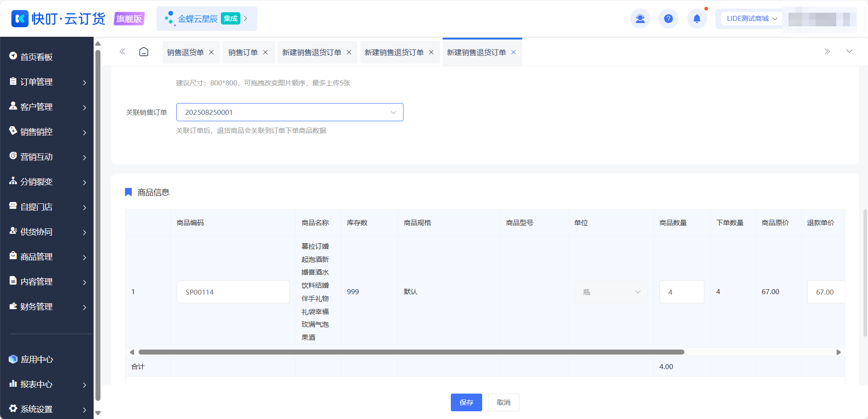Expand 内容管理 sidebar menu
Screen dimensions: 868x419
tap(47, 281)
